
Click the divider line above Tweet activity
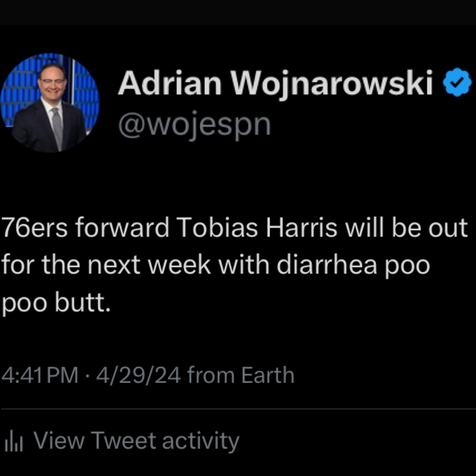tap(238, 409)
